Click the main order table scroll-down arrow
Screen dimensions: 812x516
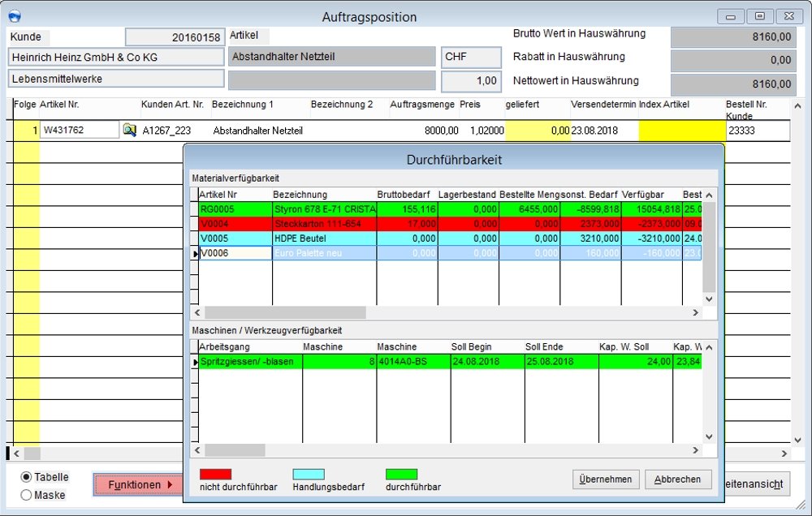click(x=797, y=440)
